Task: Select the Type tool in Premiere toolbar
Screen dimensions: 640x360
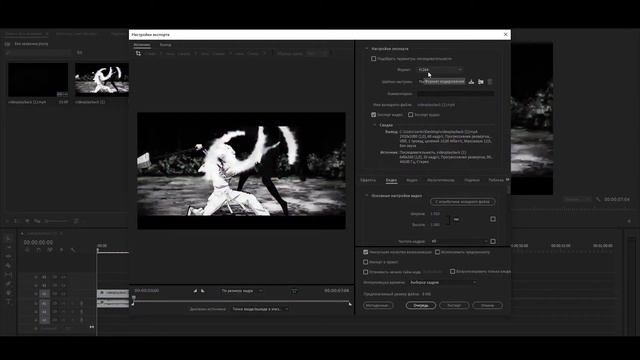Action: point(9,302)
